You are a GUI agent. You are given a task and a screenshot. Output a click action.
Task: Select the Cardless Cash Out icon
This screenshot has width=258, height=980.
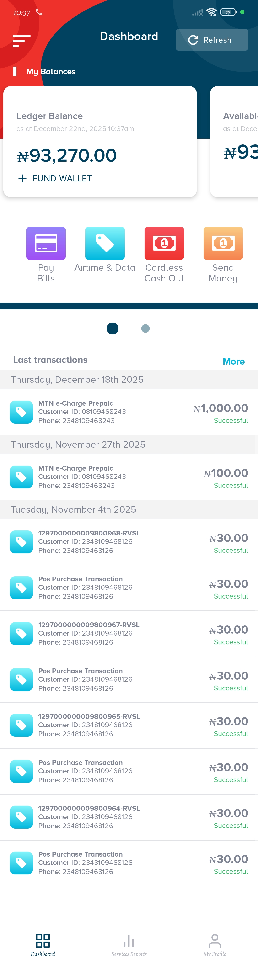click(164, 243)
